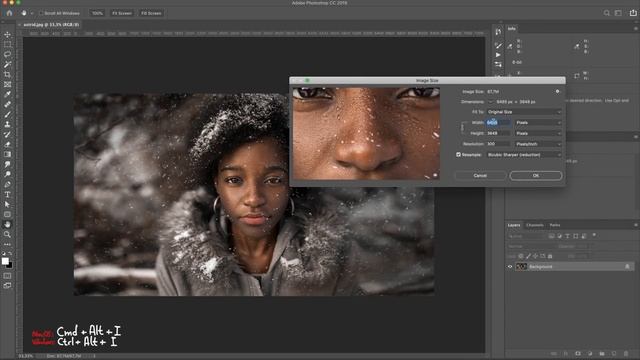This screenshot has width=640, height=360.
Task: Expand the Dimensions units arrow
Action: point(491,102)
